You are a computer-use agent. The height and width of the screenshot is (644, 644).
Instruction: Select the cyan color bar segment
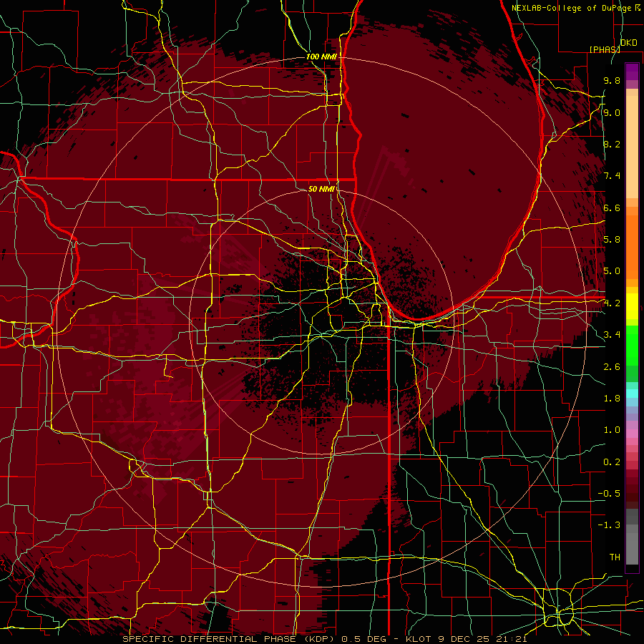point(632,394)
